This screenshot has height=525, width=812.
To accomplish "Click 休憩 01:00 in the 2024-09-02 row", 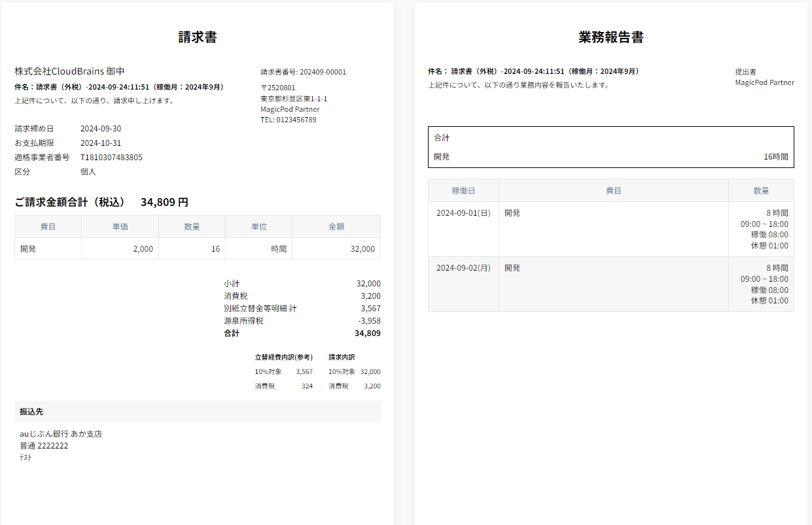I will point(769,301).
